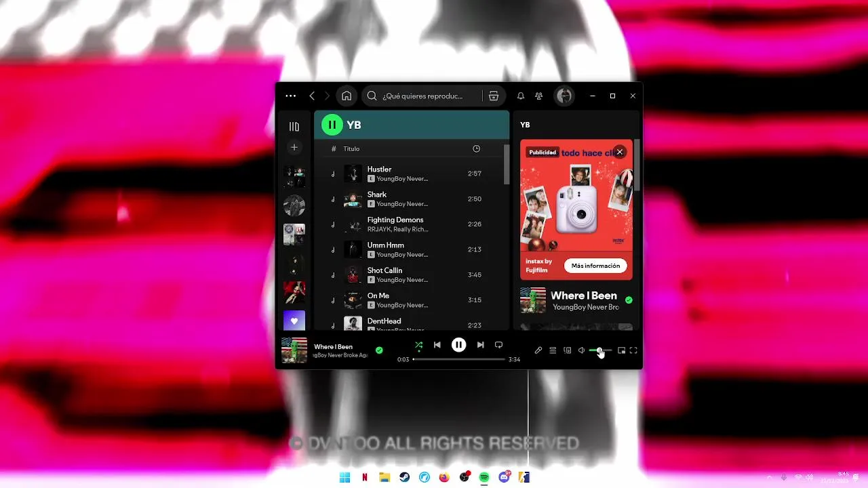Click the tracklist scrollbar
Screen dimensions: 868x488
pos(506,164)
